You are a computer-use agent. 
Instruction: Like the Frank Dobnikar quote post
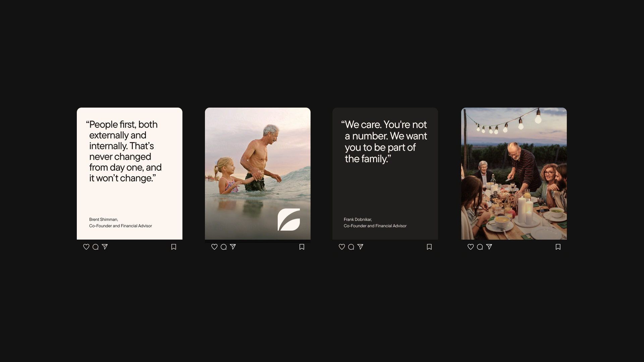pyautogui.click(x=342, y=247)
